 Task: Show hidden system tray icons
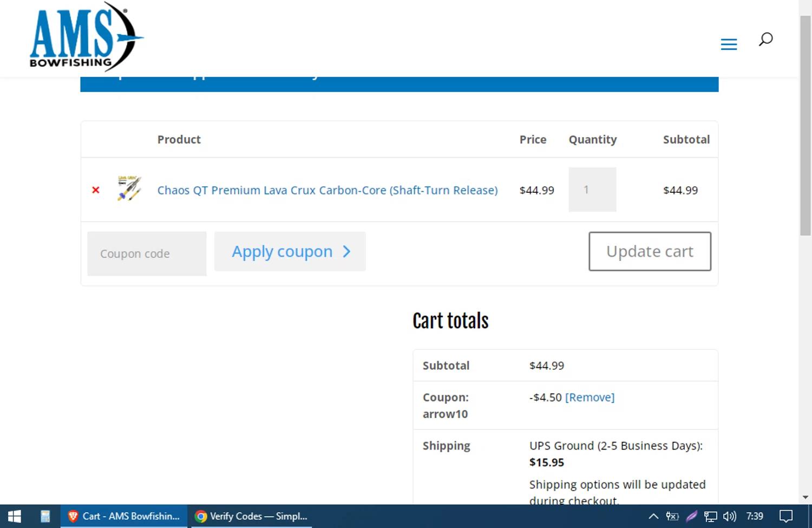653,516
